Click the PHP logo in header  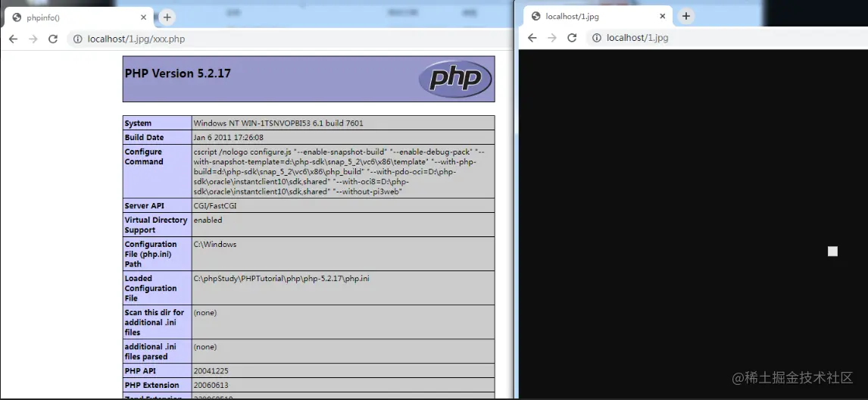(x=455, y=80)
